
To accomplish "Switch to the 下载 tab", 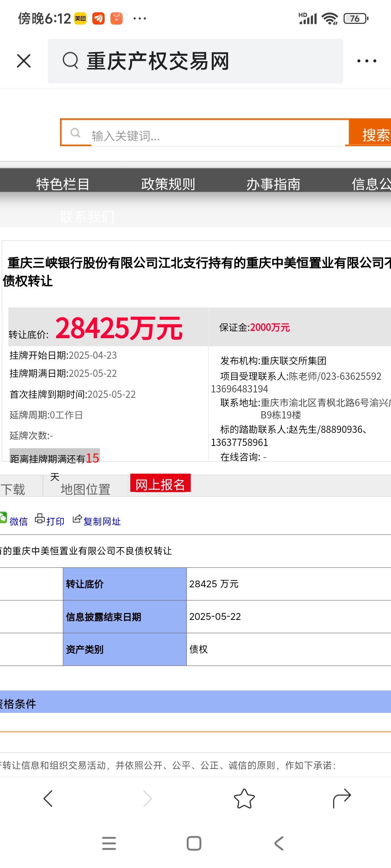I will tap(13, 489).
